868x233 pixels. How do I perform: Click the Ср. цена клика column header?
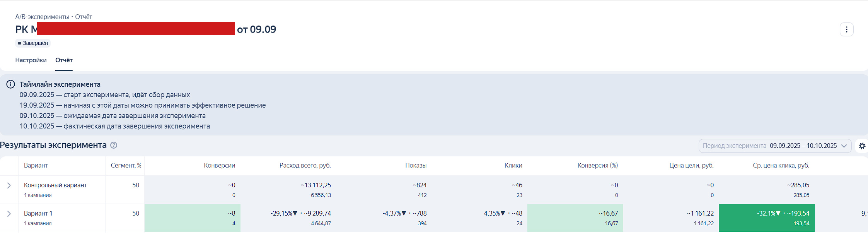pyautogui.click(x=781, y=165)
